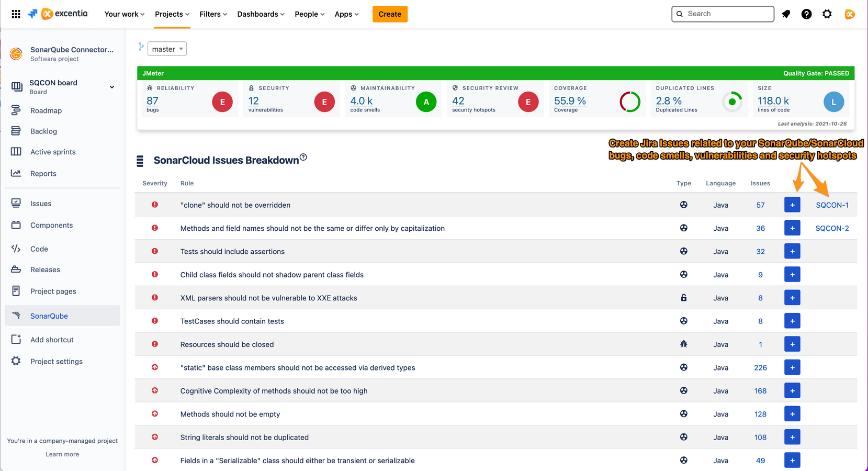Click the Security E rating badge

coord(324,102)
